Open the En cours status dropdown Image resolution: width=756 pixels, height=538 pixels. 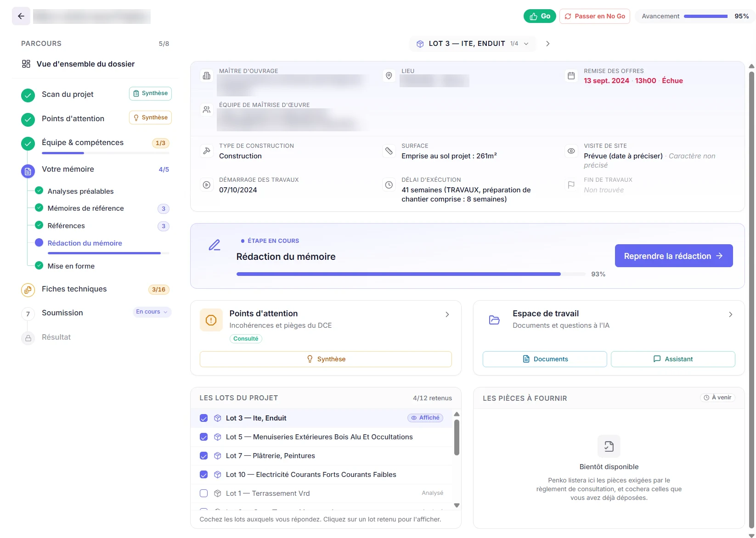point(152,312)
